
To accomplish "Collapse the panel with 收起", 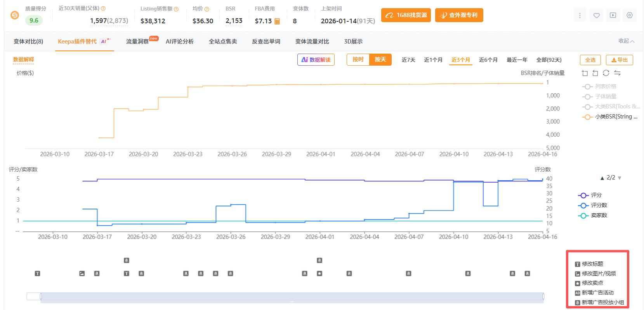I will (626, 41).
